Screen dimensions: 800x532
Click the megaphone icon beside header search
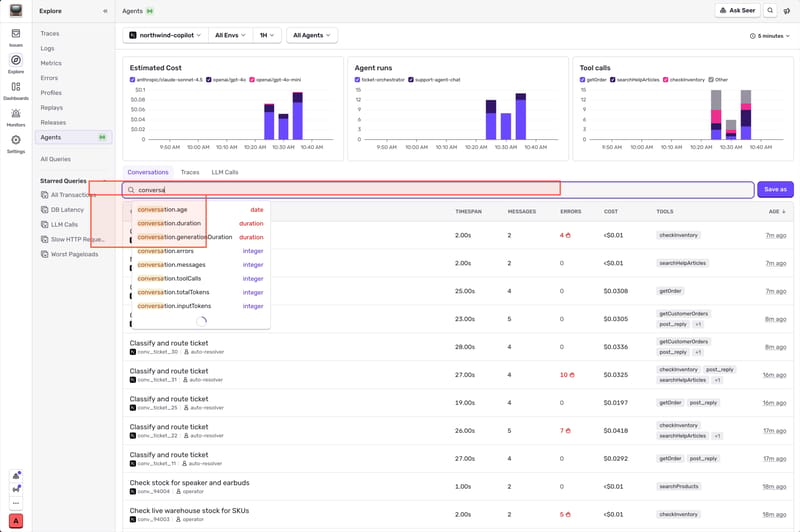[787, 11]
